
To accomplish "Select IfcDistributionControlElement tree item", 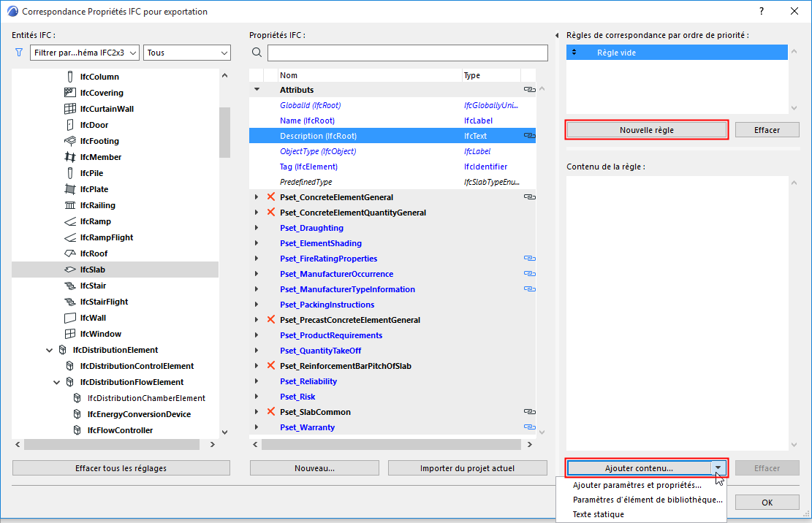I will point(137,366).
